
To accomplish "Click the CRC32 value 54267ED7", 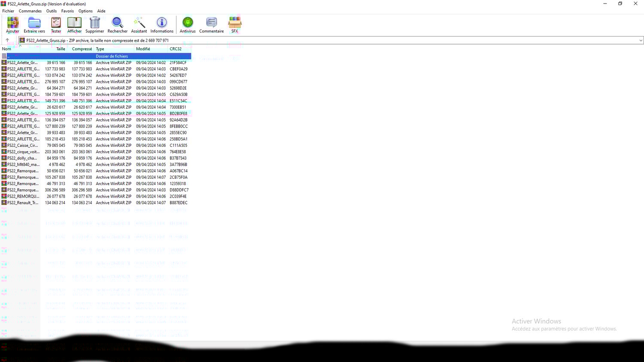I will (x=178, y=75).
